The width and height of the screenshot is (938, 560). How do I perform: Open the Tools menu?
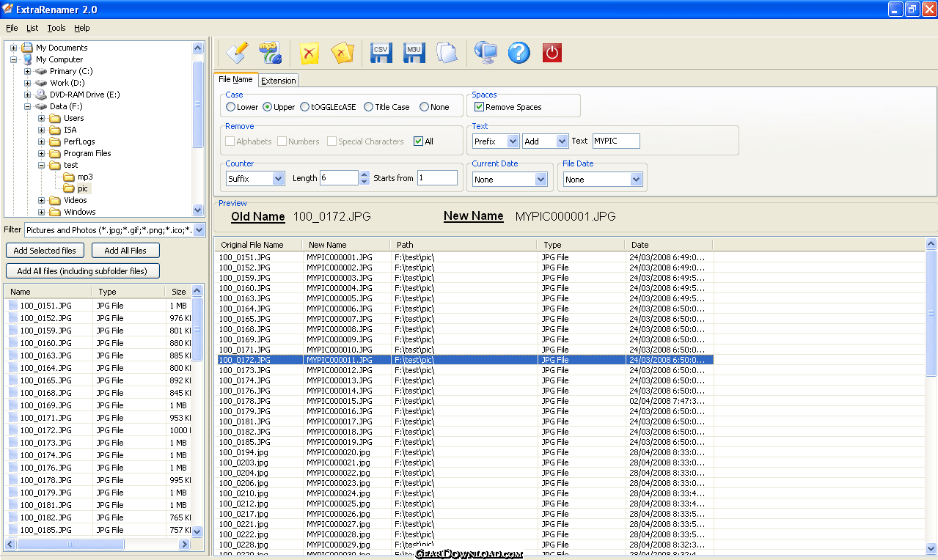coord(56,28)
